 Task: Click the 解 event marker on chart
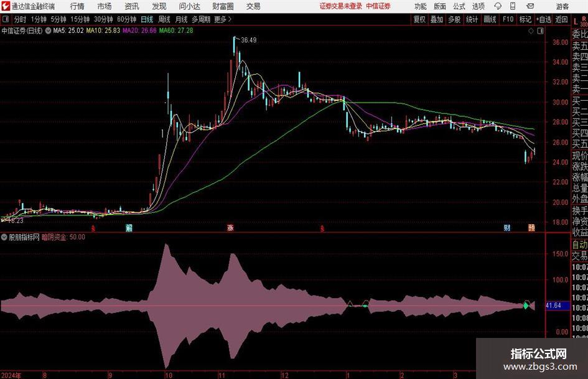129,228
